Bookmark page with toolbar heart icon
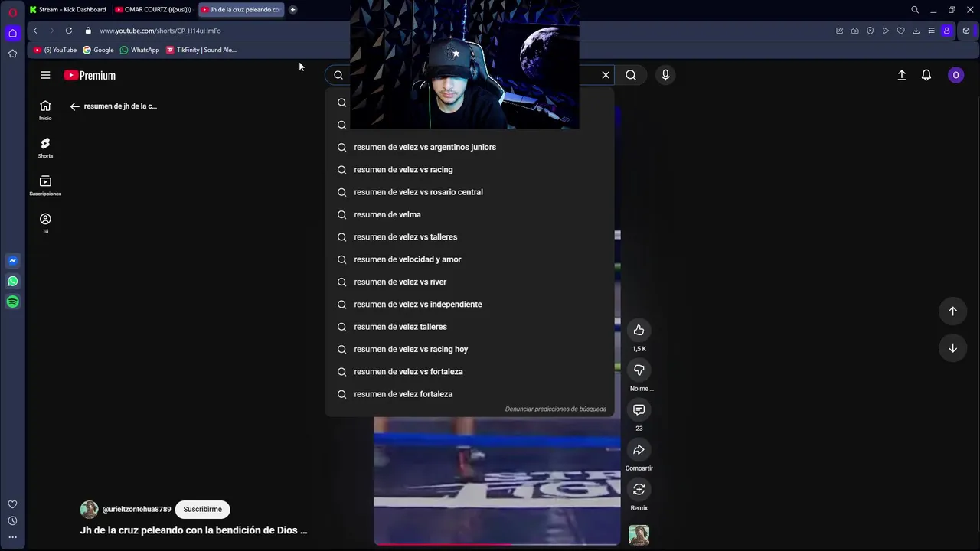The width and height of the screenshot is (980, 551). pyautogui.click(x=901, y=31)
